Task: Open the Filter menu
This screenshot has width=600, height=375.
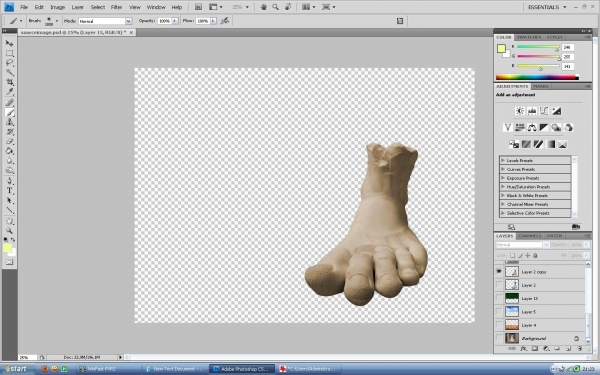Action: (116, 7)
